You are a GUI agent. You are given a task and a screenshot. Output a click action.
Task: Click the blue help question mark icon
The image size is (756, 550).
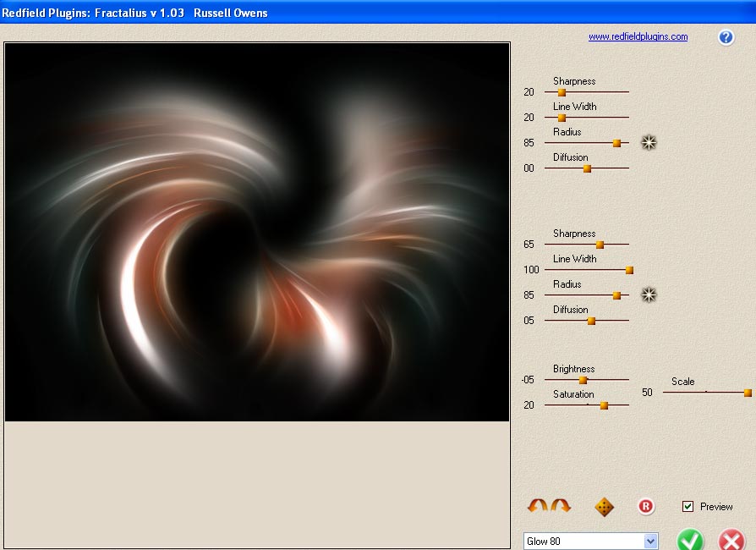click(726, 37)
